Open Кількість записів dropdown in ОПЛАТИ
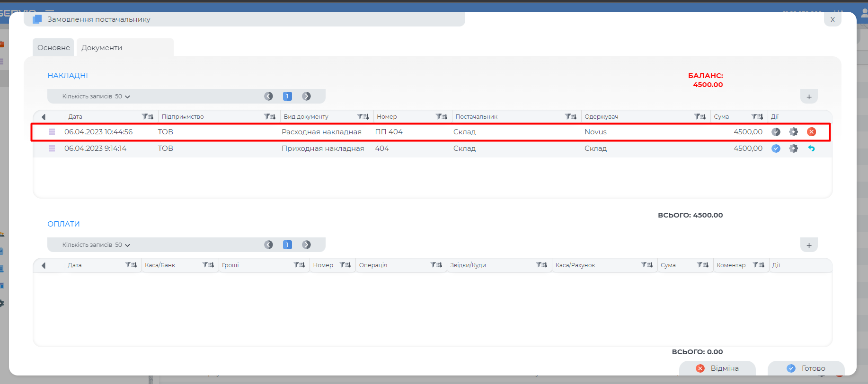The height and width of the screenshot is (384, 868). coord(96,245)
